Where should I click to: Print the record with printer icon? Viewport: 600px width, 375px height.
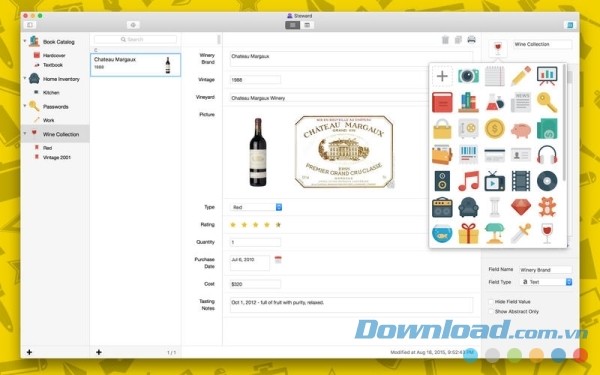[471, 40]
